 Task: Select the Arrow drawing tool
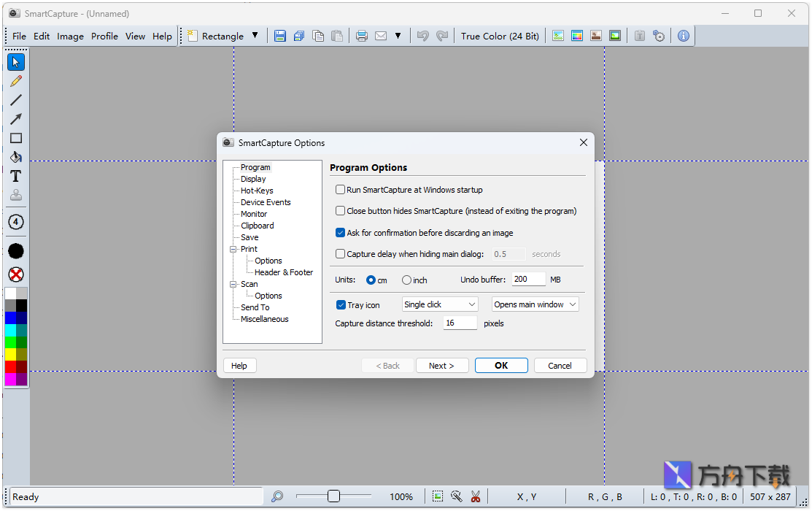(x=15, y=119)
